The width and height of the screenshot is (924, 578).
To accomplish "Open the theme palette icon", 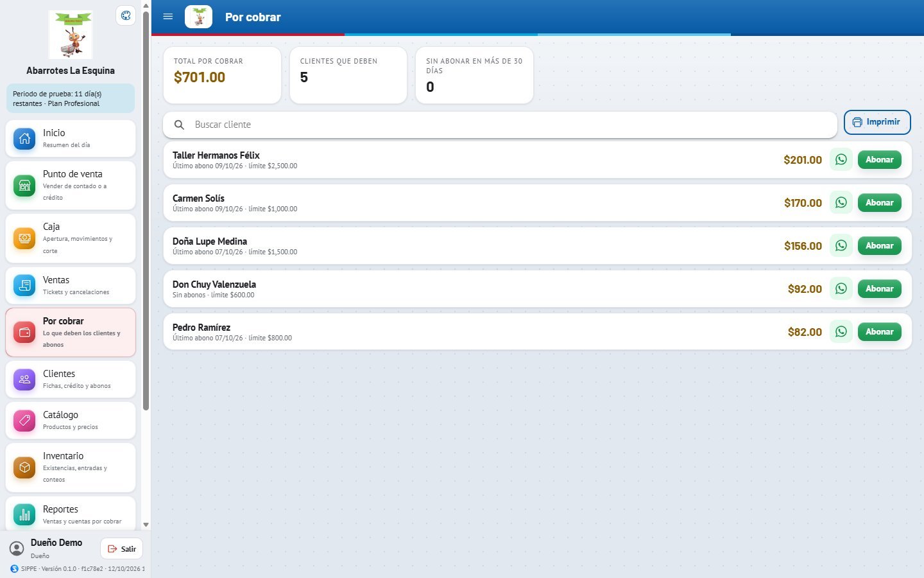I will click(126, 16).
